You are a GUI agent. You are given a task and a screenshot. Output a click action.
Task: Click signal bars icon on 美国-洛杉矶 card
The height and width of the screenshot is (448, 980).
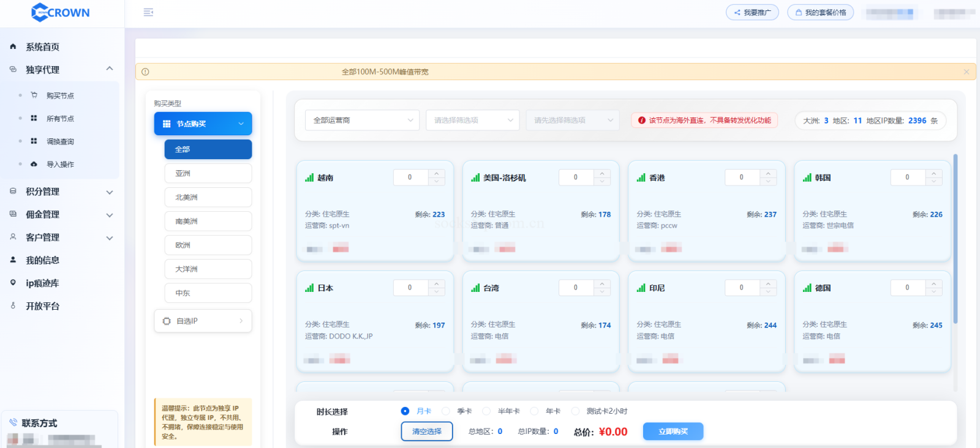tap(475, 177)
